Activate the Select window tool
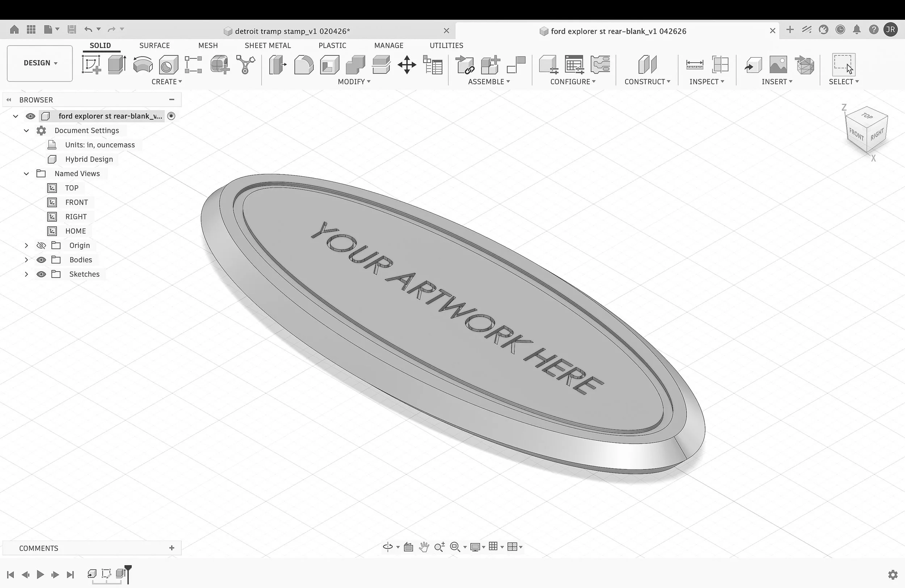Image resolution: width=905 pixels, height=588 pixels. coord(844,64)
